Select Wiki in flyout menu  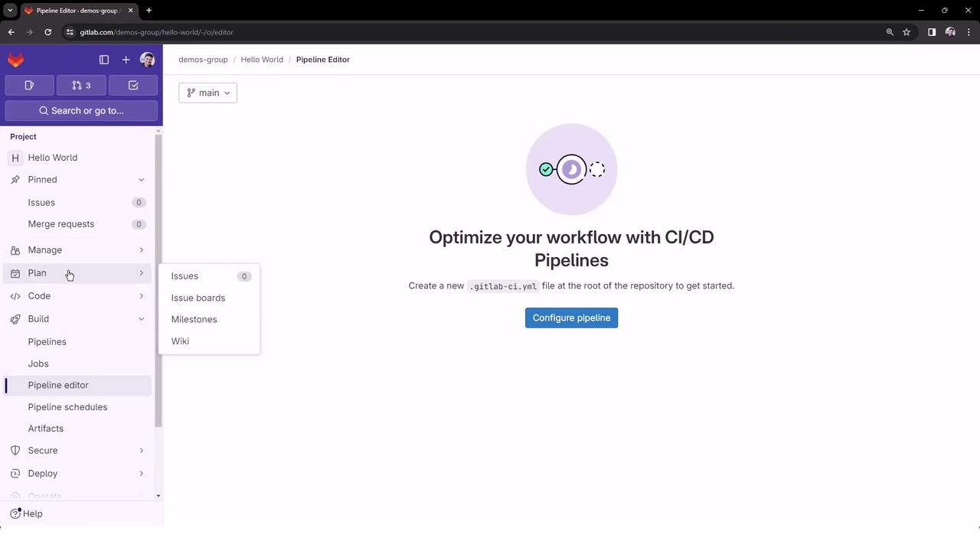coord(209,341)
